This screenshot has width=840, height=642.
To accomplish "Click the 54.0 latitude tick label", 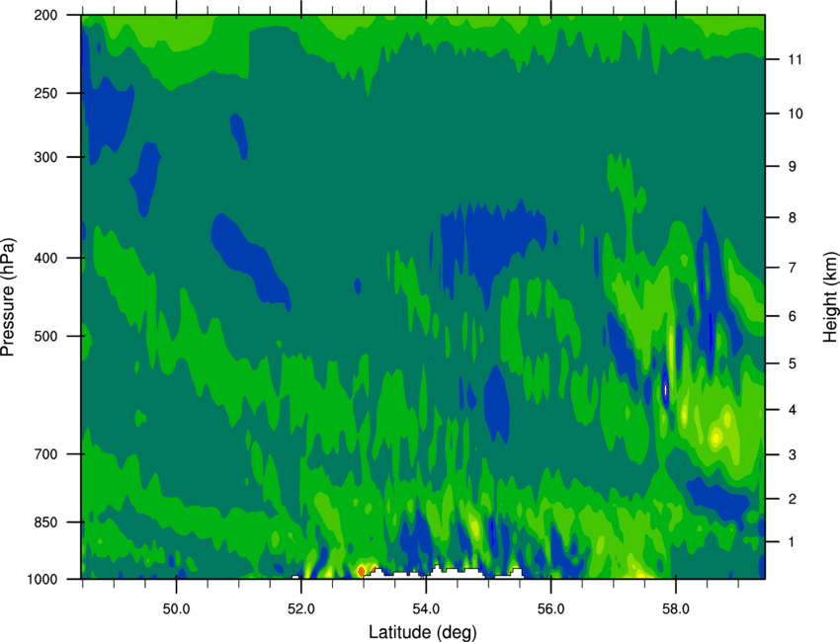I will click(x=426, y=609).
